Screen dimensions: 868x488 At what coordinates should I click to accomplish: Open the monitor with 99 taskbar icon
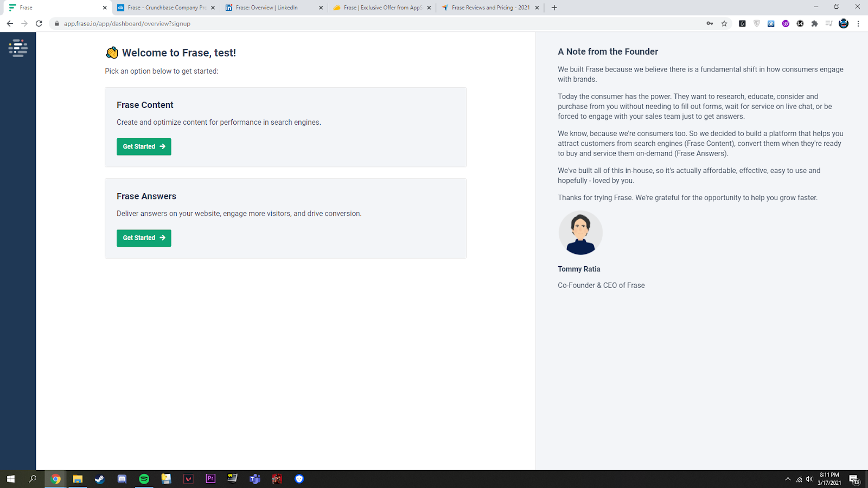pos(233,479)
